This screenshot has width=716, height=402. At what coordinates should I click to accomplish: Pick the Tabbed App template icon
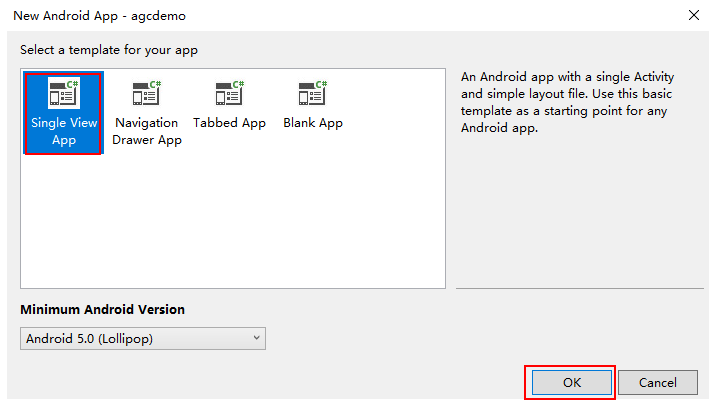tap(229, 95)
